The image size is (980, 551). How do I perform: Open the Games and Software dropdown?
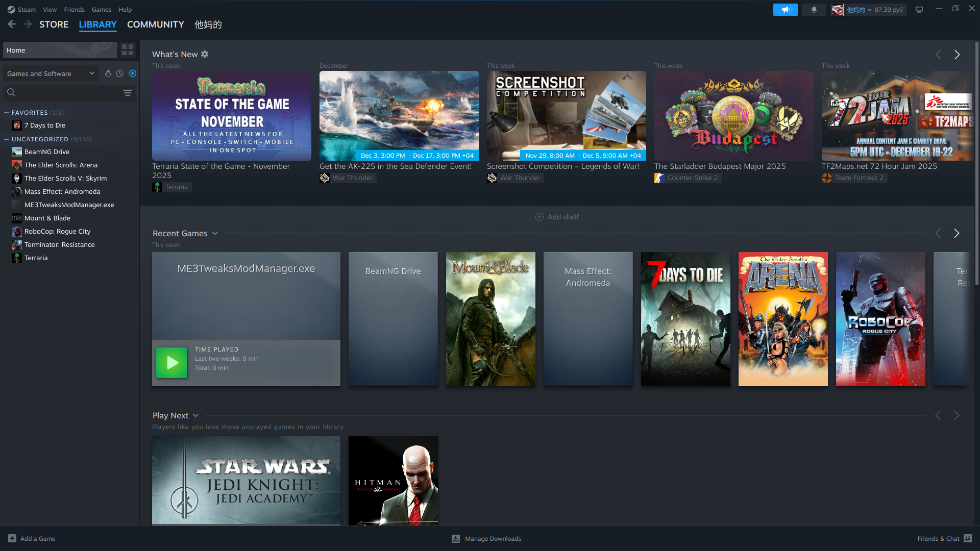50,73
